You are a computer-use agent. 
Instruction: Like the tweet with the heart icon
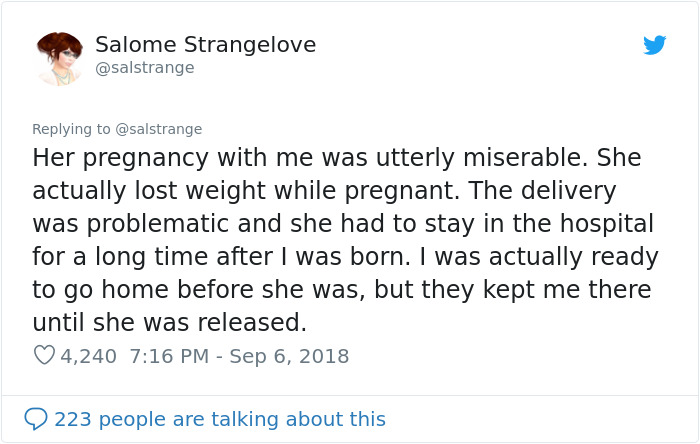tap(43, 355)
